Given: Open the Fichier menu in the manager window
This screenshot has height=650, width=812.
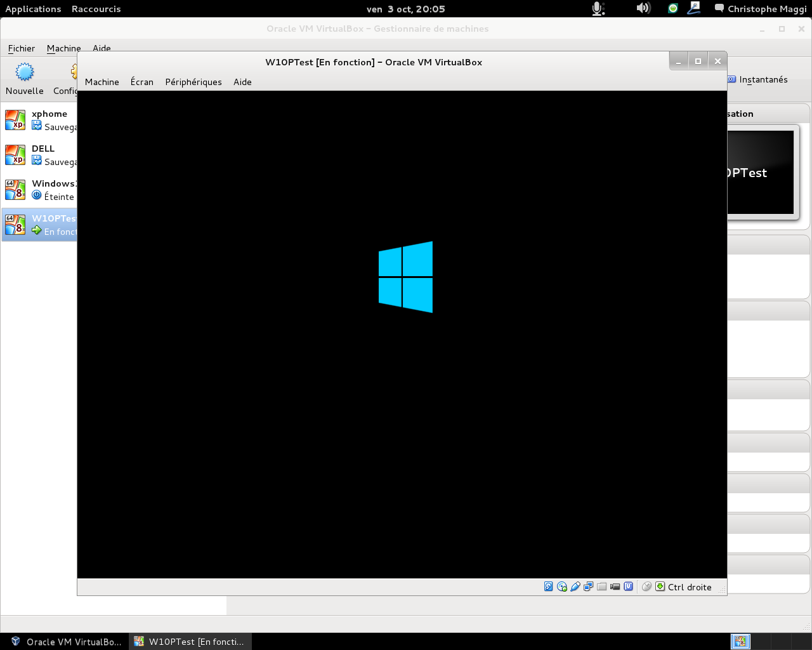Looking at the screenshot, I should coord(22,48).
